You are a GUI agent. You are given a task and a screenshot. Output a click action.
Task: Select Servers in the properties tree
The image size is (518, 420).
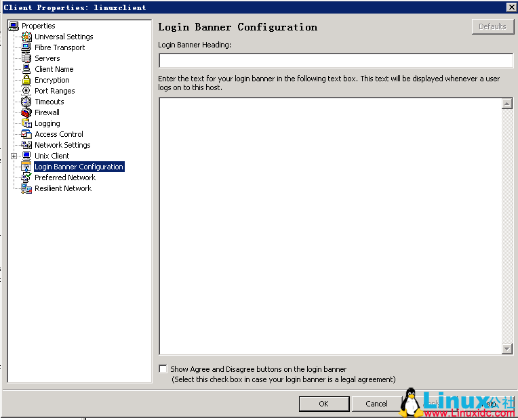(47, 58)
